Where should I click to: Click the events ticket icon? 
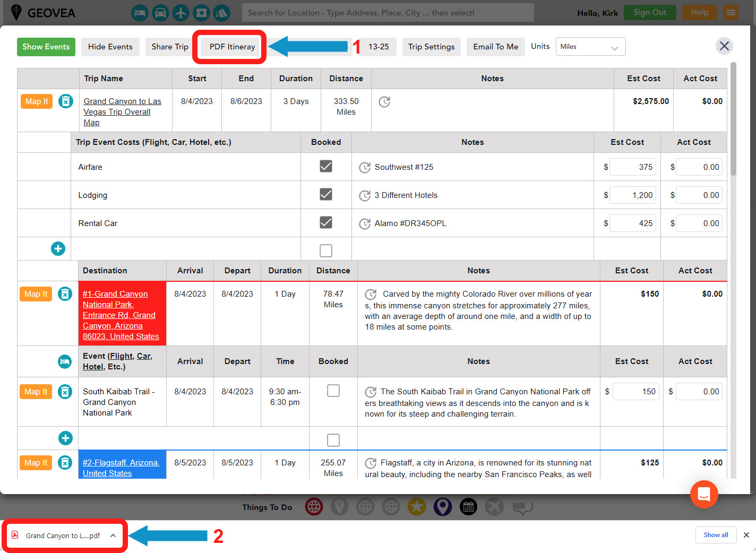(x=201, y=13)
